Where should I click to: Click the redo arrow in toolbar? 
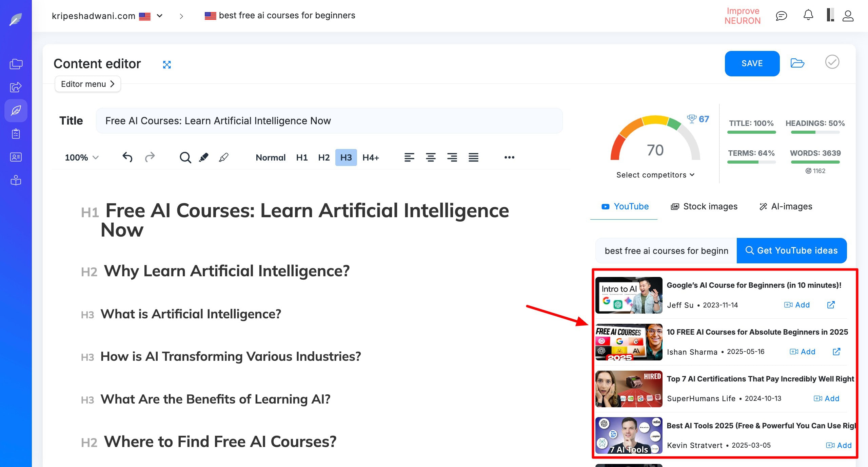[150, 157]
